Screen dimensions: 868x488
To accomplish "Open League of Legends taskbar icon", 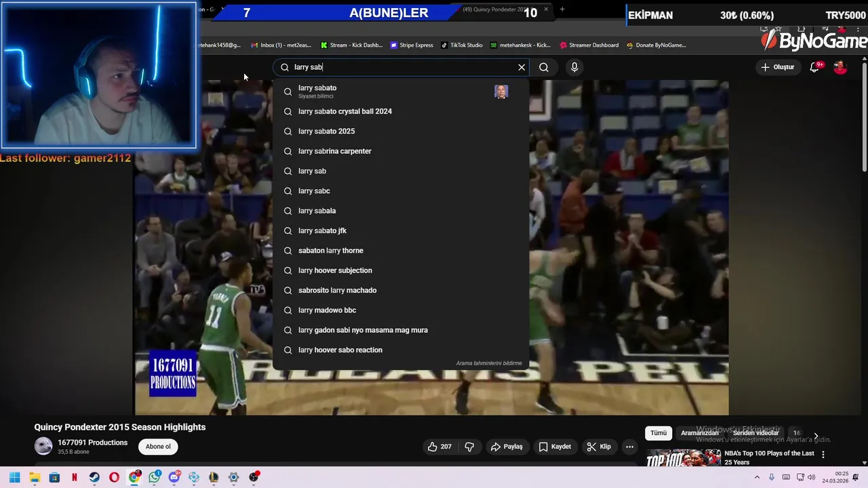I will (214, 477).
